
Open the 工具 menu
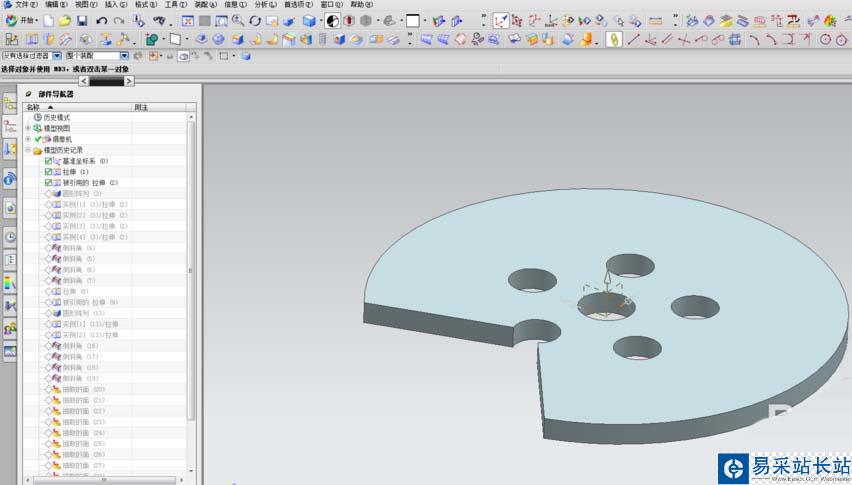(176, 4)
